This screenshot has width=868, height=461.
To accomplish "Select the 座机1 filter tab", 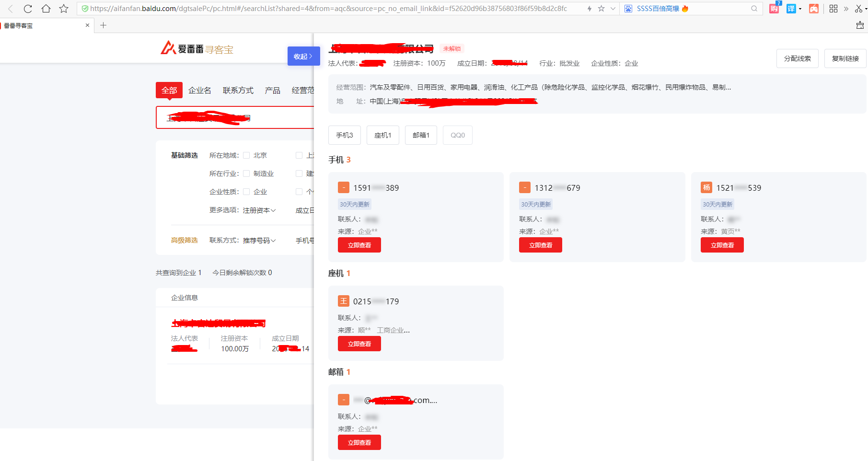I will (x=383, y=135).
